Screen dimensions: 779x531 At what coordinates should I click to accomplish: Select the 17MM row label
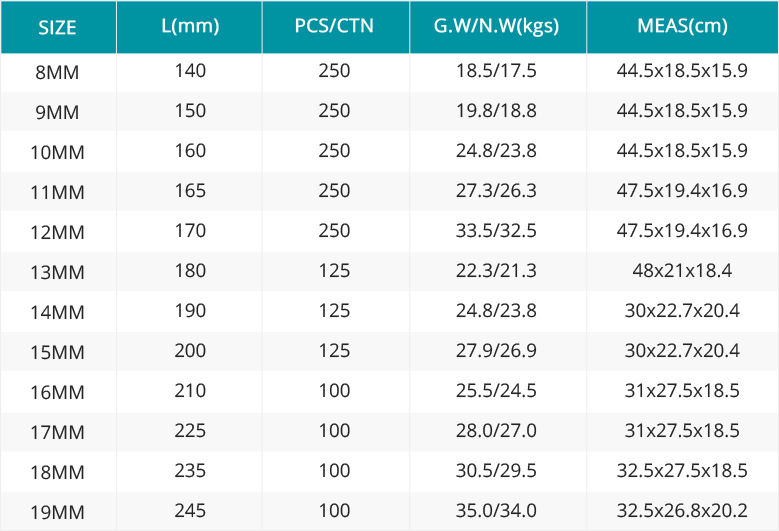57,432
